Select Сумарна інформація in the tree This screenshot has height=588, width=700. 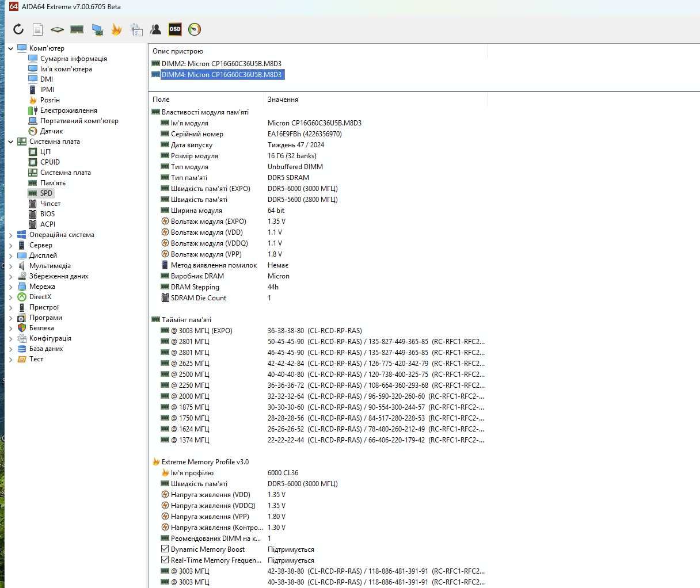click(x=73, y=59)
